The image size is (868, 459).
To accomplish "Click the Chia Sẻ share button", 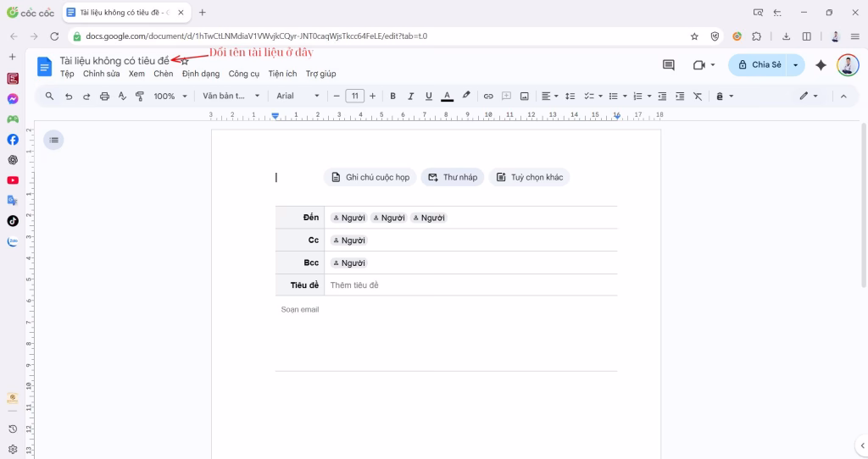I will pyautogui.click(x=759, y=64).
